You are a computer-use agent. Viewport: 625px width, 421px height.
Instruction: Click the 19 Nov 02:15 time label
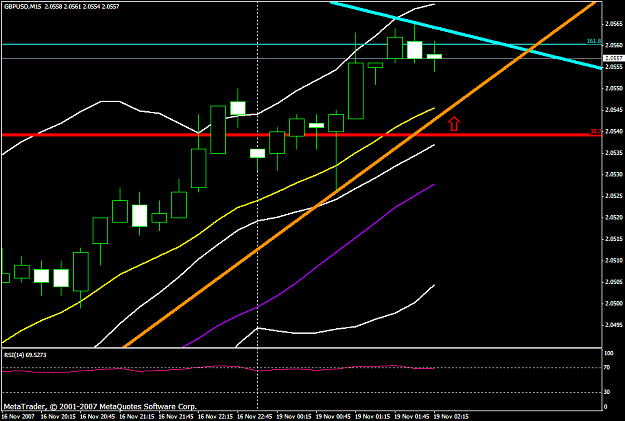[x=451, y=417]
